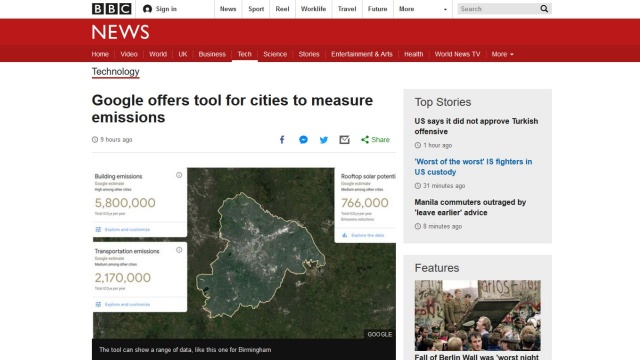Click the Top Stories heading

coord(443,102)
